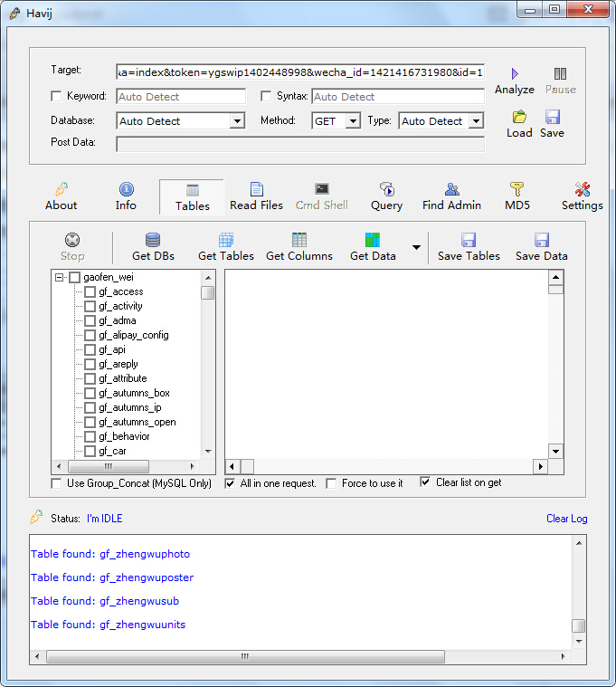
Task: Click down arrow of data panel scrollbar
Action: coord(555,452)
